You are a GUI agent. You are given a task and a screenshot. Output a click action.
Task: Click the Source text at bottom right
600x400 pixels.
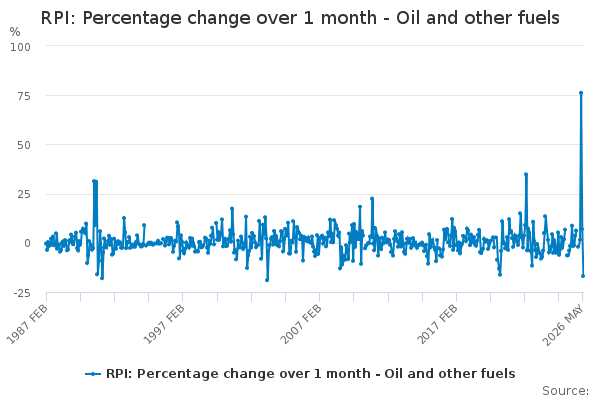pos(566,391)
